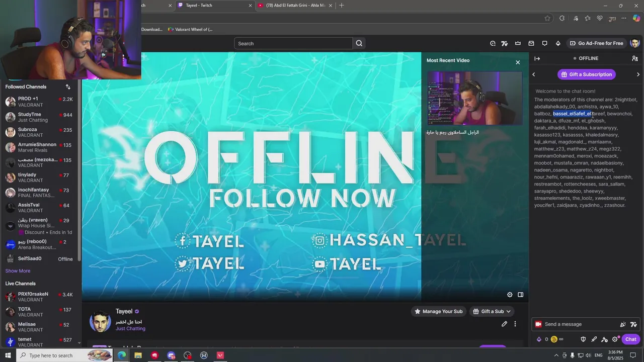Sort followed channels with arrows icon
The image size is (644, 362).
pos(68,87)
